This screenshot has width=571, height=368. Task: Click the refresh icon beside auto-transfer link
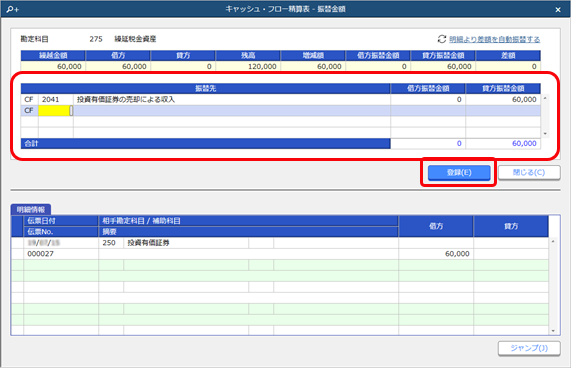click(442, 39)
